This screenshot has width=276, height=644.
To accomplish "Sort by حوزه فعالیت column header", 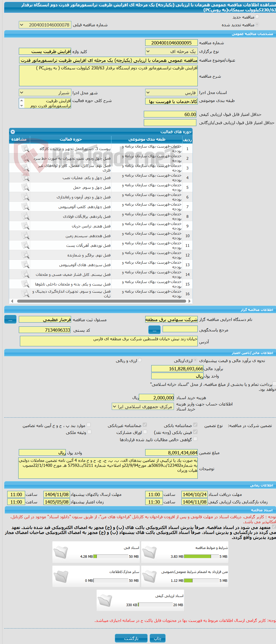I will pyautogui.click(x=71, y=139).
